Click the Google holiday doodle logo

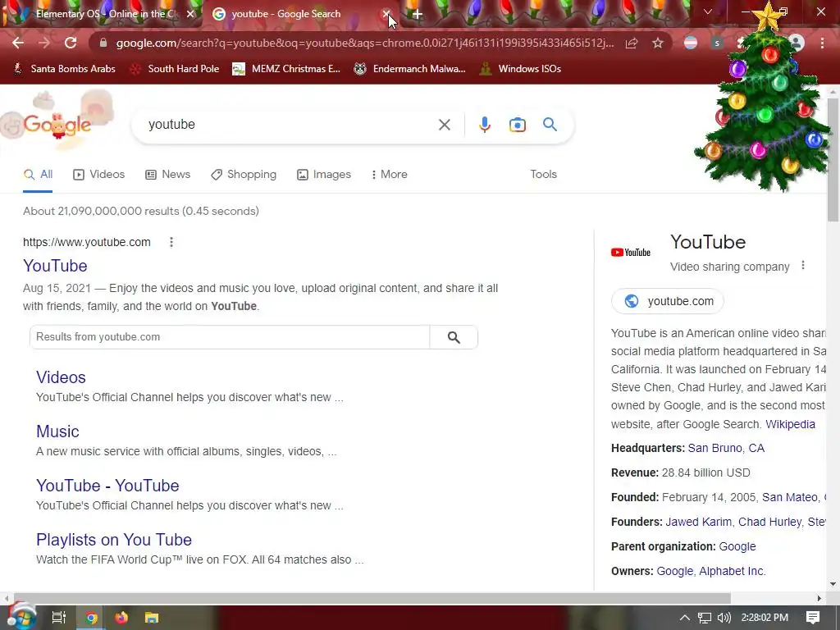57,123
